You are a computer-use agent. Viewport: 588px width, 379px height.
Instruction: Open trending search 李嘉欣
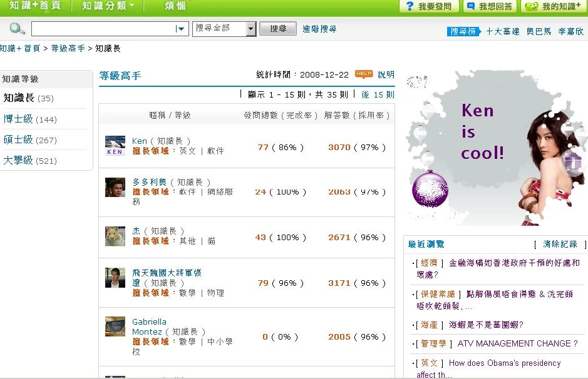coord(570,31)
